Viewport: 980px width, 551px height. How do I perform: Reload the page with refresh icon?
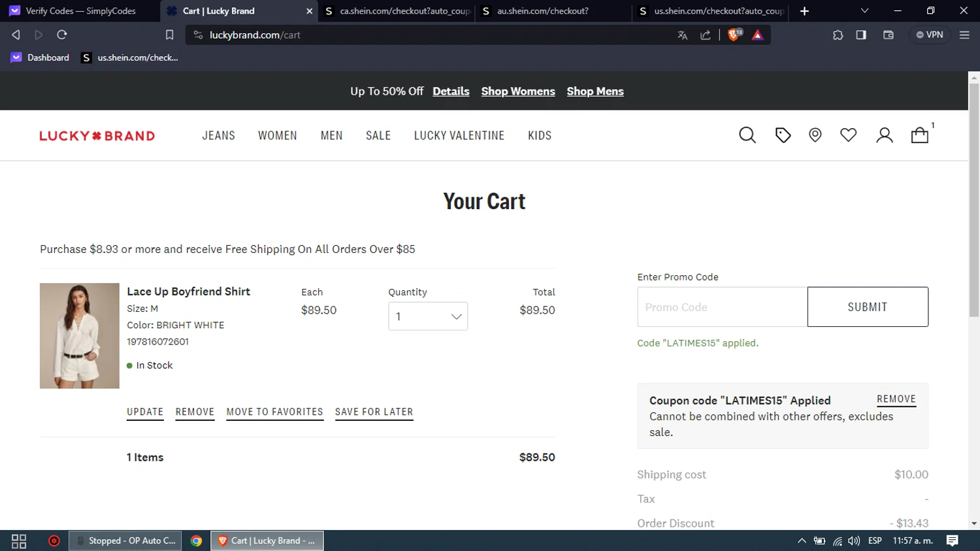click(62, 35)
